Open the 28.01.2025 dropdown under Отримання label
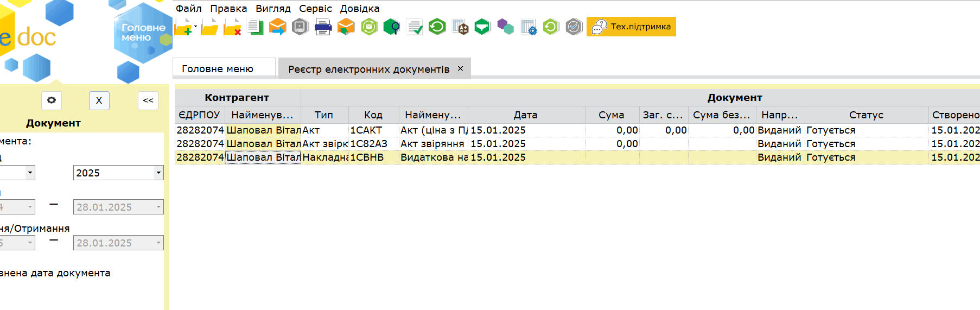The image size is (980, 310). tap(158, 243)
